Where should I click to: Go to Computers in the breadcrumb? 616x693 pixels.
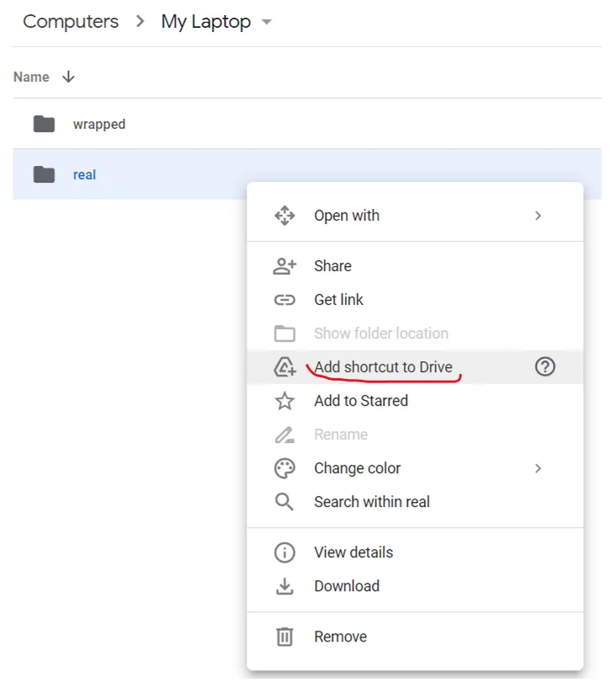coord(71,22)
